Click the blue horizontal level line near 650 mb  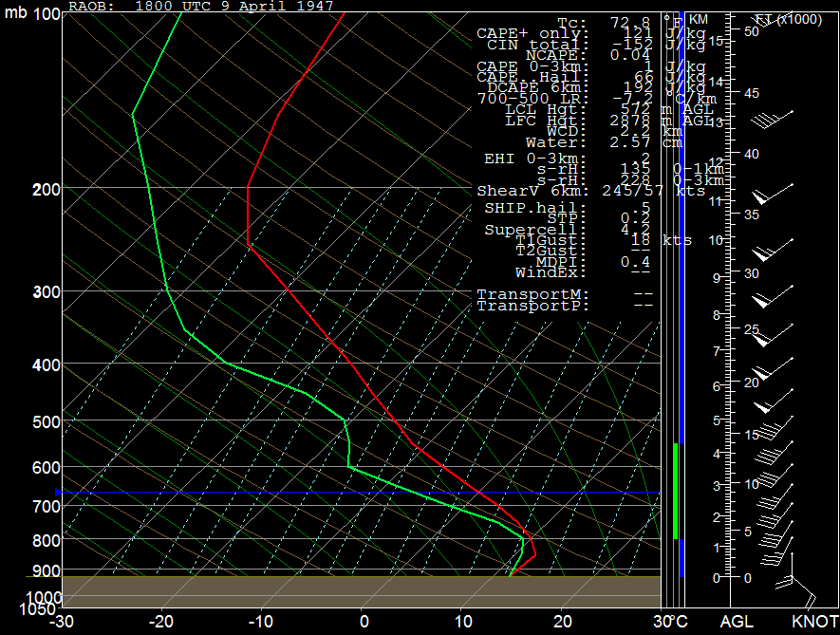click(x=361, y=493)
